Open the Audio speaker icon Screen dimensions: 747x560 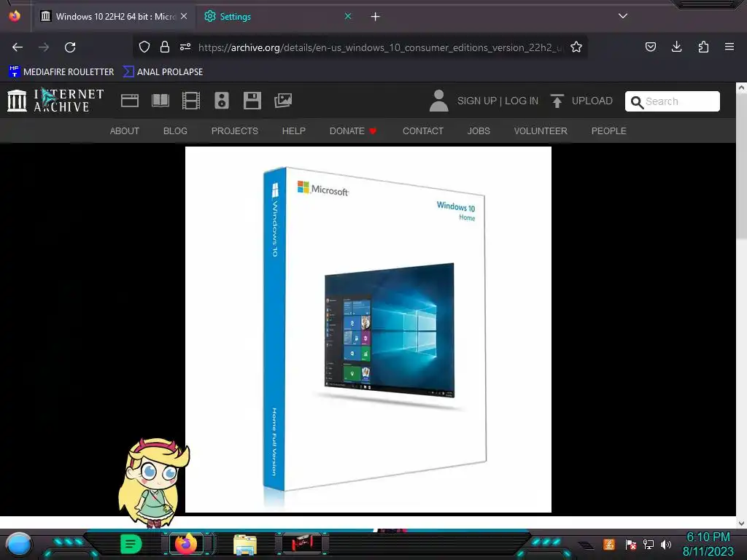(222, 101)
